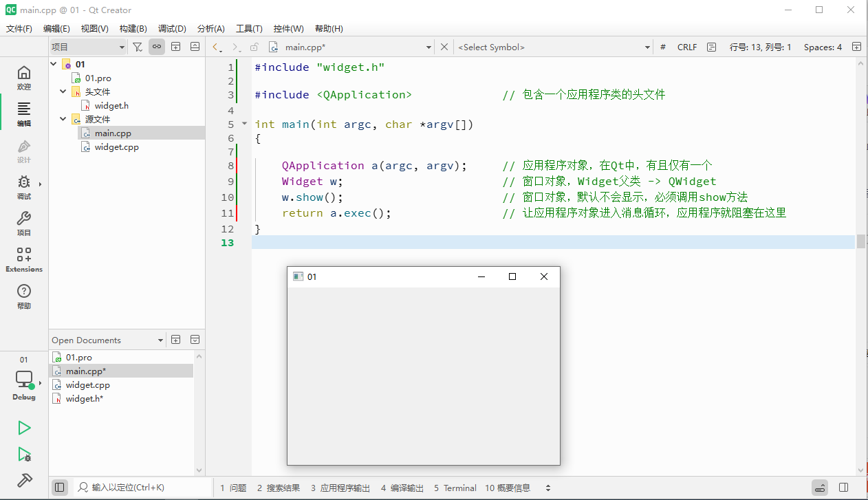Screen dimensions: 868x500
Task: Open the 调试(D) menu
Action: (172, 28)
